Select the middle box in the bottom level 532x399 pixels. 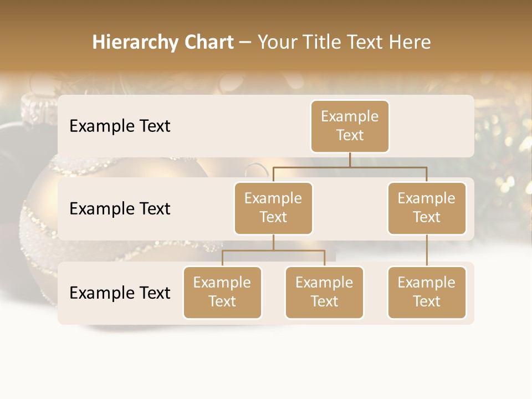[324, 293]
